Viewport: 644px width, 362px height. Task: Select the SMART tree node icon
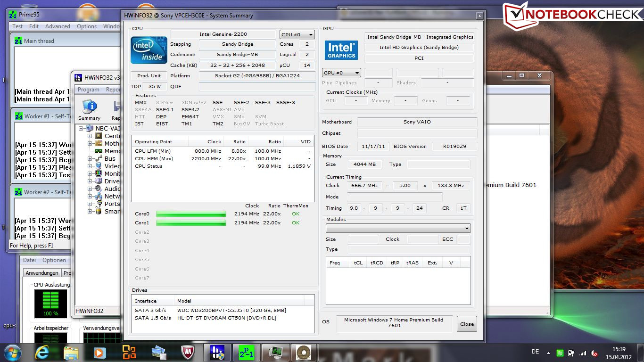pos(99,211)
